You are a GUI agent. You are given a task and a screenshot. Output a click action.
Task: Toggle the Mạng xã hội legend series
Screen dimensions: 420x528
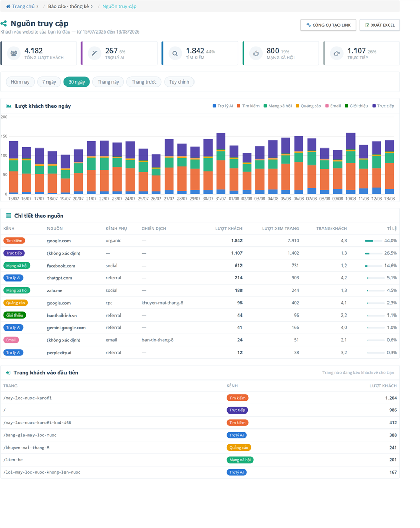point(278,106)
